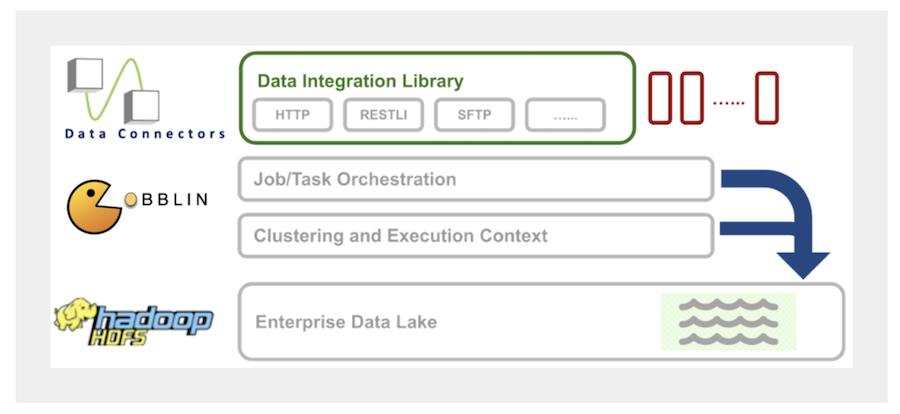Viewport: 900px width, 414px height.
Task: Select the first red rectangle
Action: [x=663, y=99]
